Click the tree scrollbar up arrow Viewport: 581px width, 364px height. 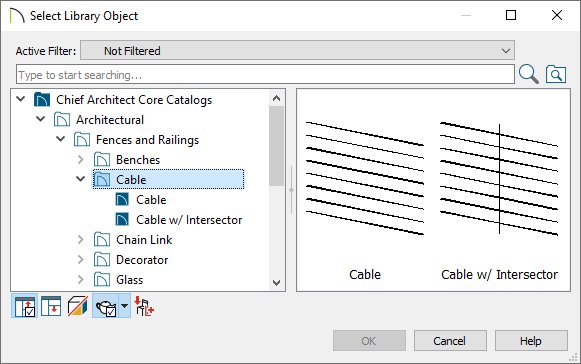[x=276, y=98]
